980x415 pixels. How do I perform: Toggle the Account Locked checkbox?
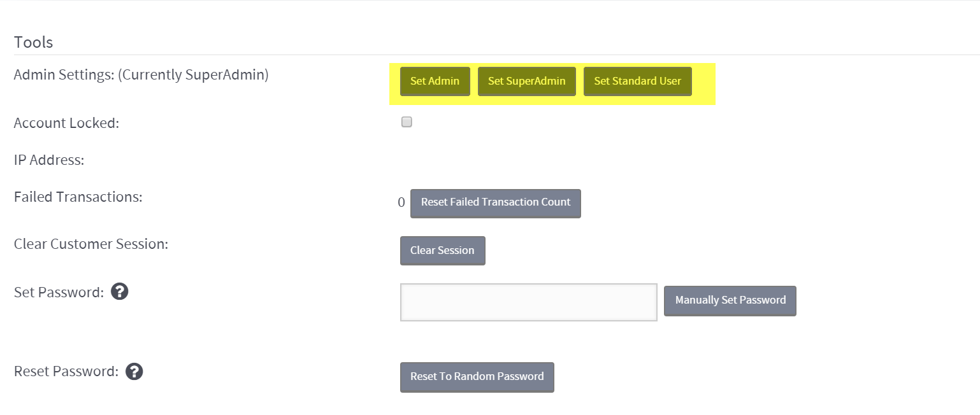[406, 122]
